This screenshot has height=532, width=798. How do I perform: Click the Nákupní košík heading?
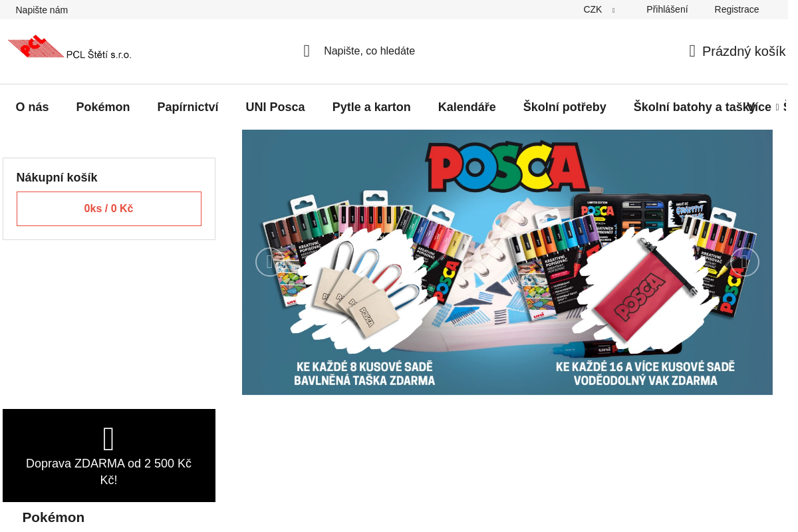coord(57,178)
